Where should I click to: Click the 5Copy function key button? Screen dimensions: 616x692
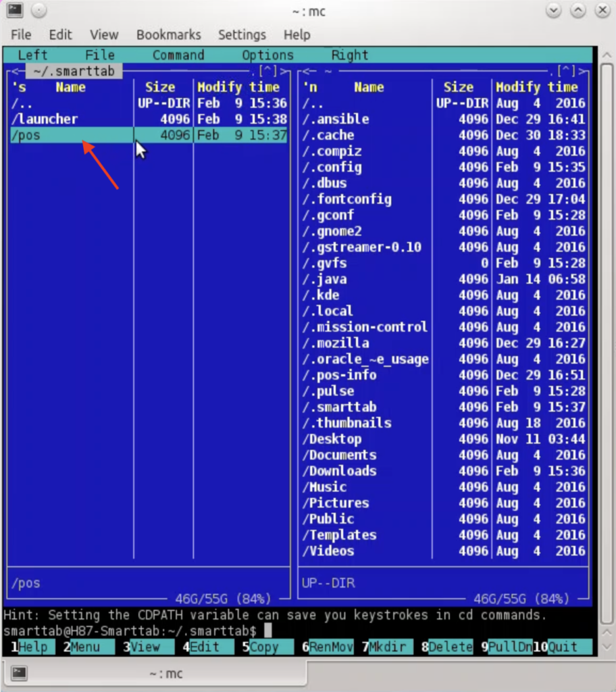point(265,647)
